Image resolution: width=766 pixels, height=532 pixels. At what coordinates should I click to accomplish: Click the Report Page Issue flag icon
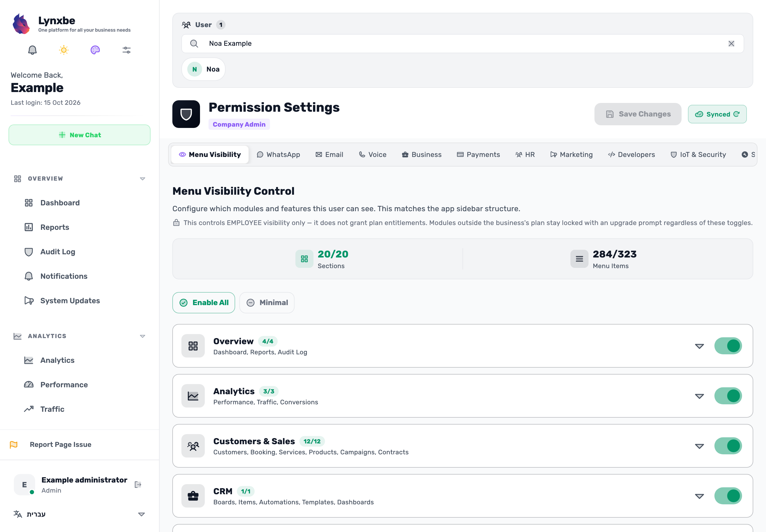(x=14, y=445)
